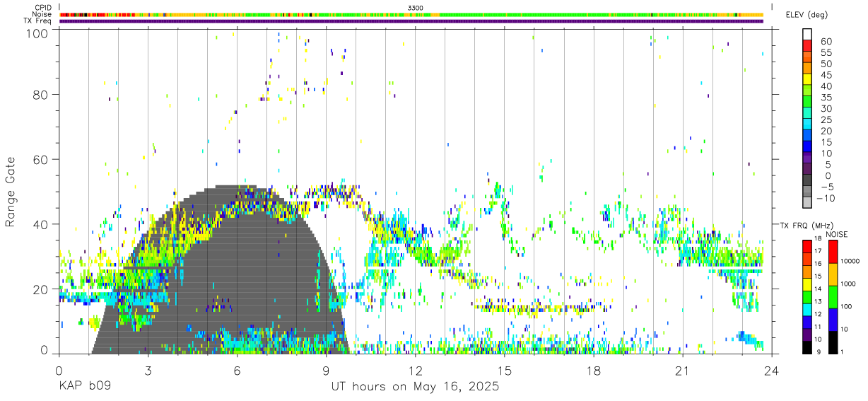Screen dimensions: 868x401
Task: Click the '20' tick on the Range Gate axis
Action: point(41,289)
